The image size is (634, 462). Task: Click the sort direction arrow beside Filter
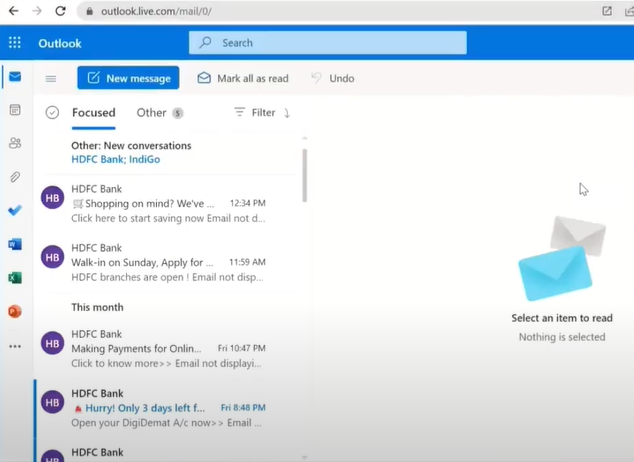(x=287, y=113)
